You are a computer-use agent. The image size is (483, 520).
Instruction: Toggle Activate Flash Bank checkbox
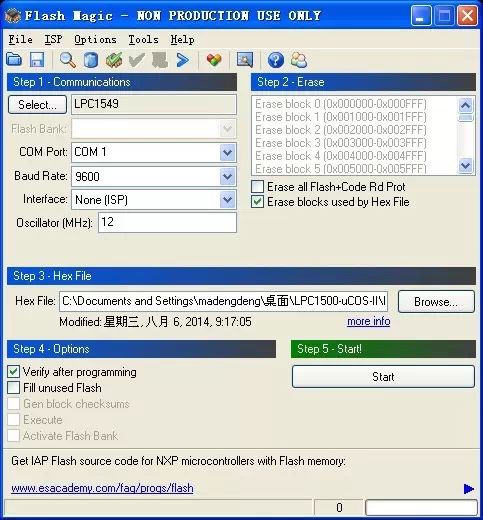(x=14, y=436)
